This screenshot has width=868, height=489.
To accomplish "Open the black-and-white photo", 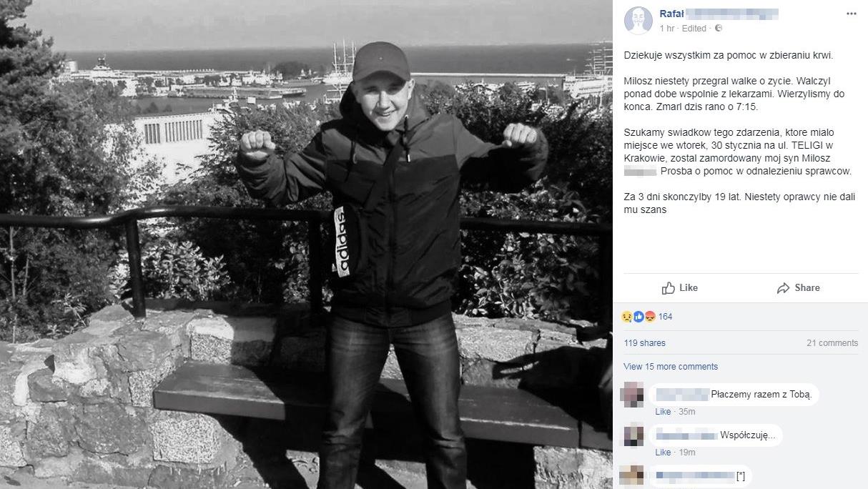I will (306, 244).
